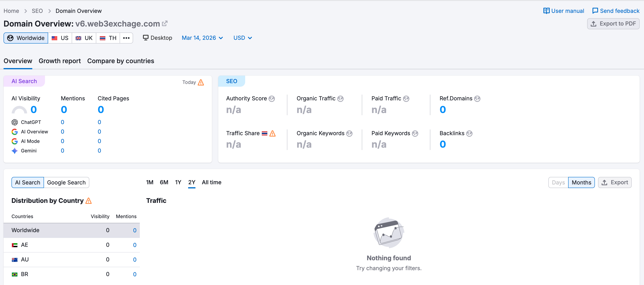Set chart granularity to Months
The image size is (644, 285).
[581, 182]
